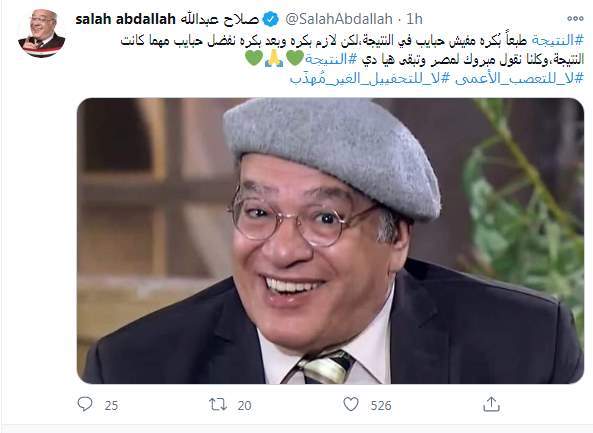Like the tweet with the heart icon
593x433 pixels.
pyautogui.click(x=351, y=404)
